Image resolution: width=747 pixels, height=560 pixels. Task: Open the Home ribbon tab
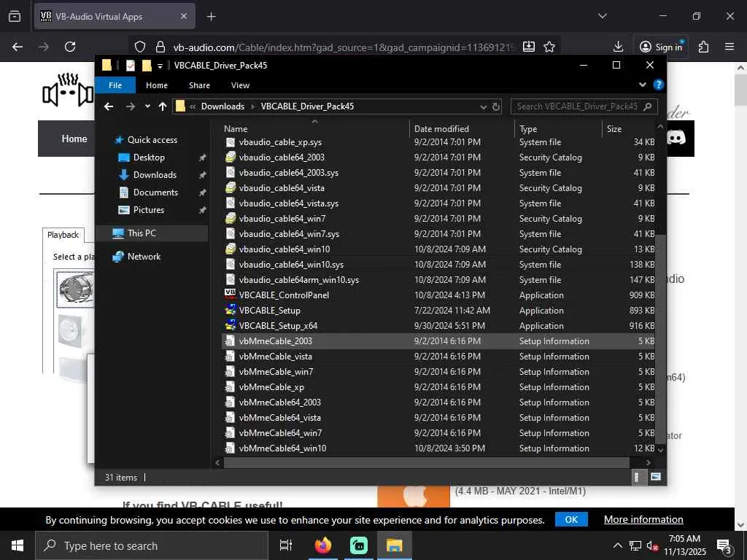157,85
